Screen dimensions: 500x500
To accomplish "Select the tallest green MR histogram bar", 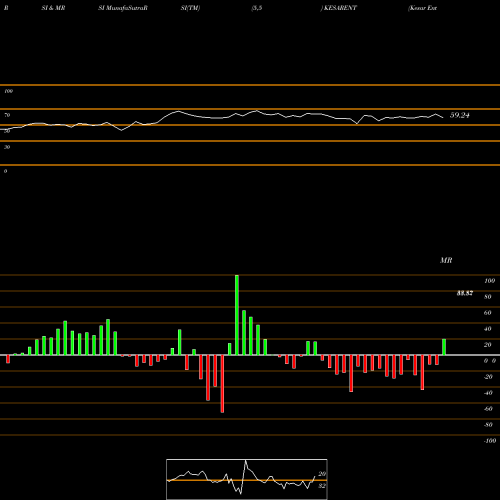I will point(237,315).
